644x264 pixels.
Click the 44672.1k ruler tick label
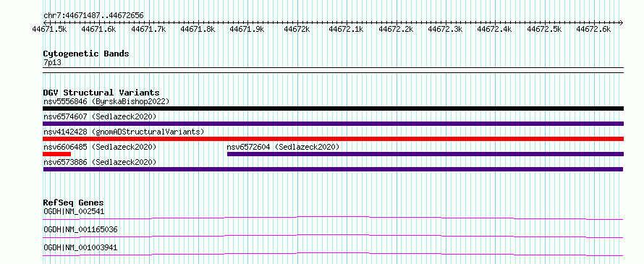click(346, 29)
